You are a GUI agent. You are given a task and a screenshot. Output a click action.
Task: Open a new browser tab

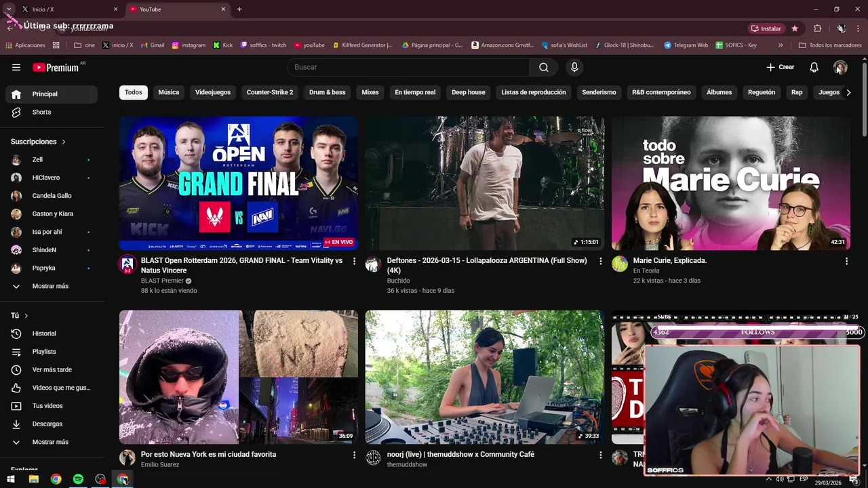tap(239, 9)
